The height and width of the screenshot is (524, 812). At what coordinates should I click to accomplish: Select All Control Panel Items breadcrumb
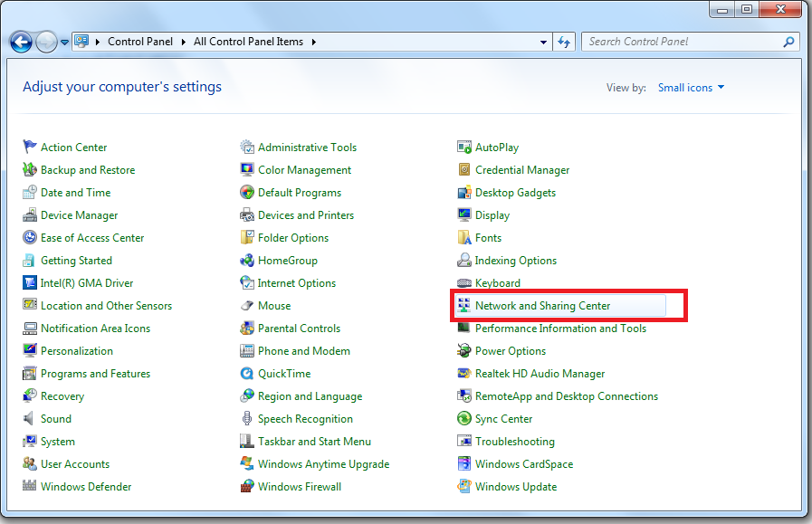[249, 42]
